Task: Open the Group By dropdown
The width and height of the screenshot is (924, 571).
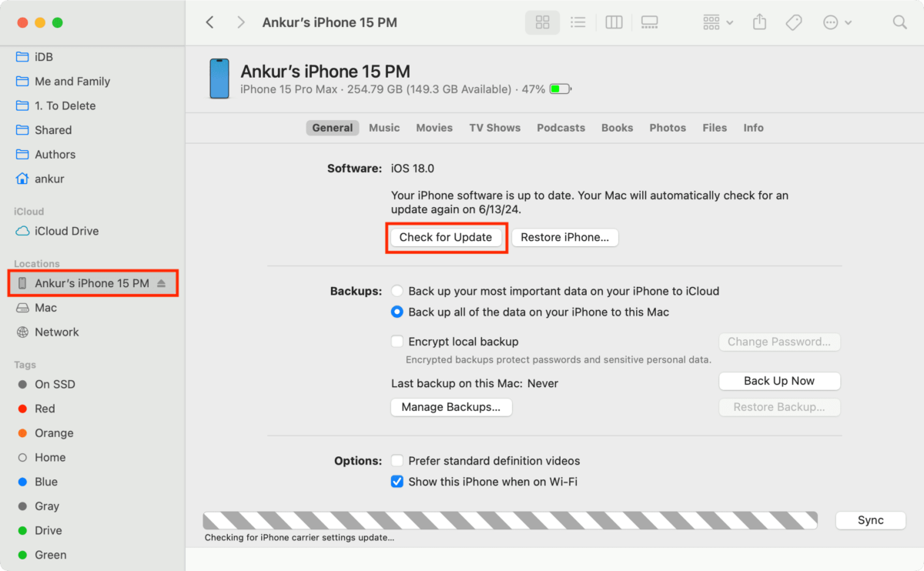Action: pyautogui.click(x=718, y=22)
